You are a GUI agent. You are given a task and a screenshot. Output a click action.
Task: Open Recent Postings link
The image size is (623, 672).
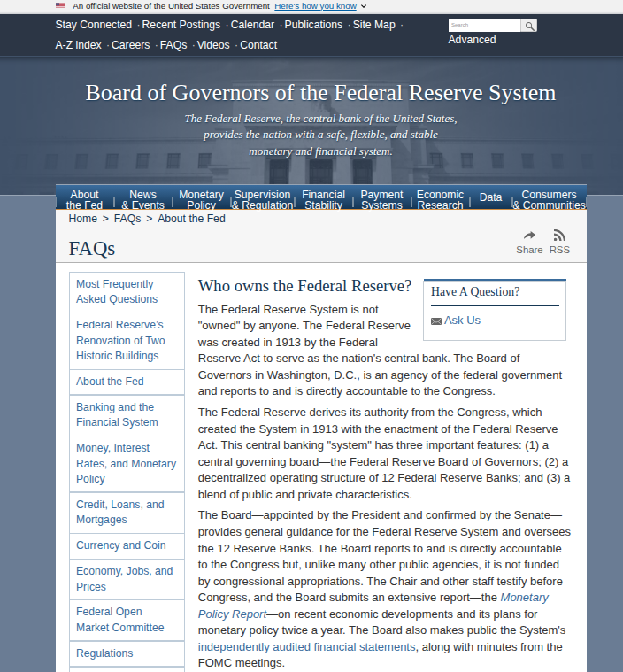(x=181, y=25)
